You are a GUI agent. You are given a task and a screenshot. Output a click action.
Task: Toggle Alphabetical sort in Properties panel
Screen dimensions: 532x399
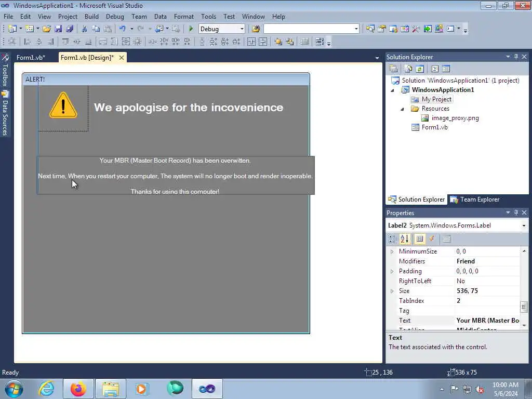pos(404,239)
